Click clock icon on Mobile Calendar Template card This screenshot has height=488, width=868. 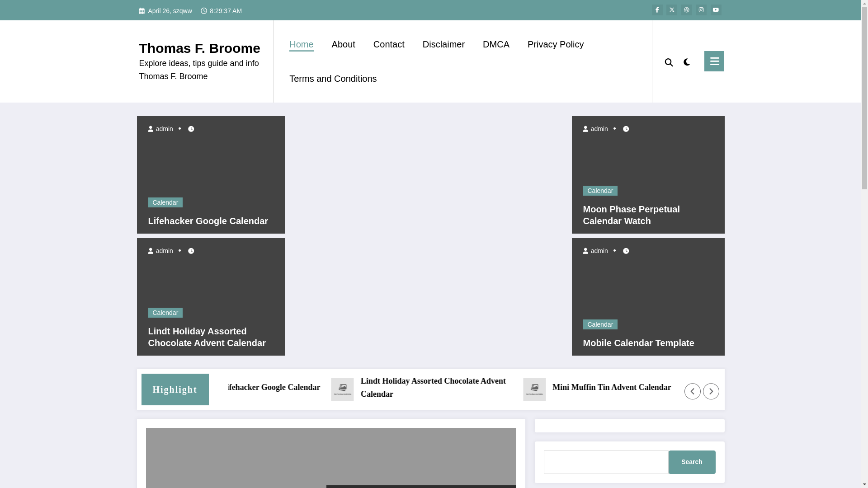[x=626, y=251]
